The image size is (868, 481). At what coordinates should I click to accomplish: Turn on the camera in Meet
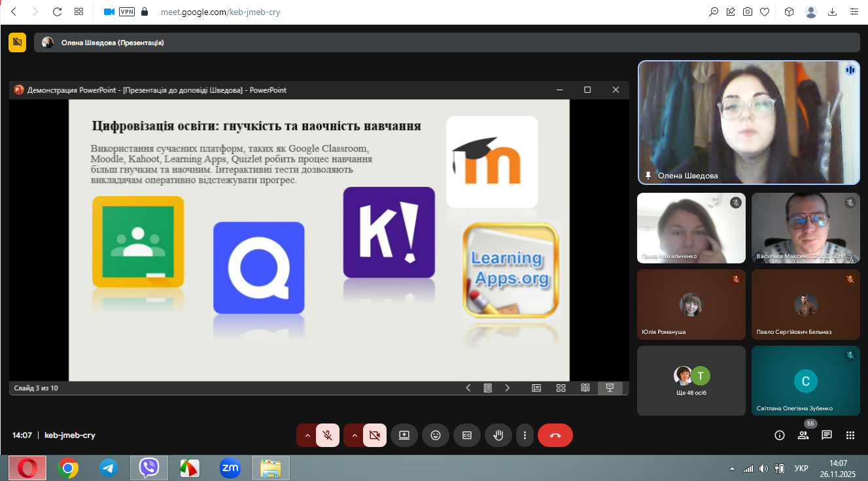[374, 435]
